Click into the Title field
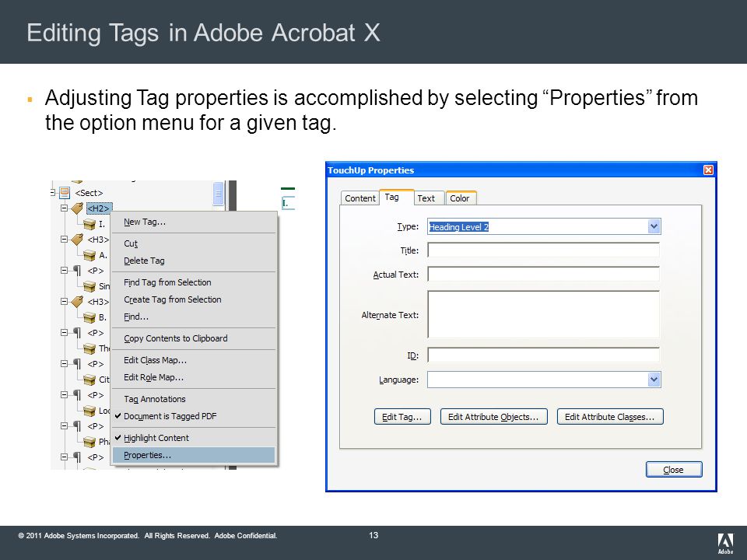This screenshot has height=560, width=747. pyautogui.click(x=544, y=250)
